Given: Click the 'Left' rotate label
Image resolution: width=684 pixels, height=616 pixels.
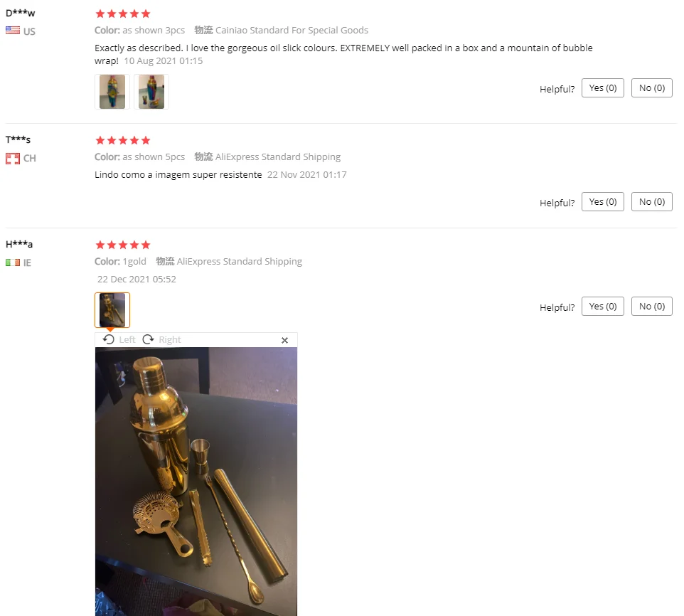Looking at the screenshot, I should pos(127,339).
